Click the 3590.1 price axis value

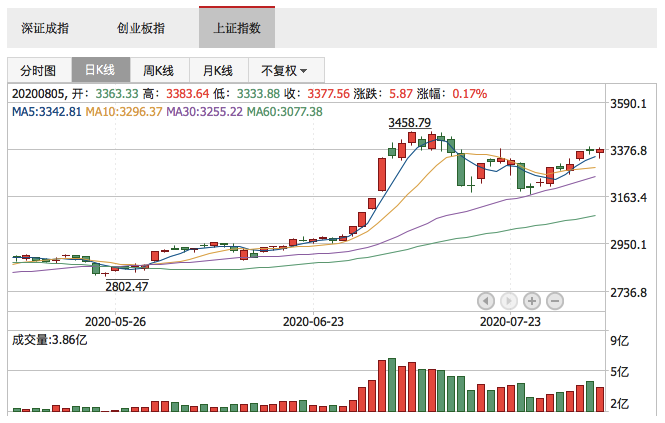tap(628, 104)
